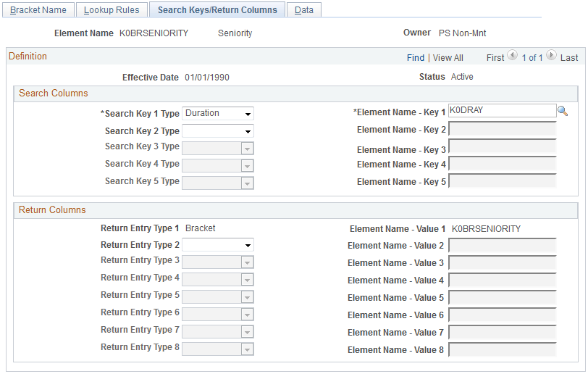Click the PS Non-Mnt owner value

click(463, 33)
